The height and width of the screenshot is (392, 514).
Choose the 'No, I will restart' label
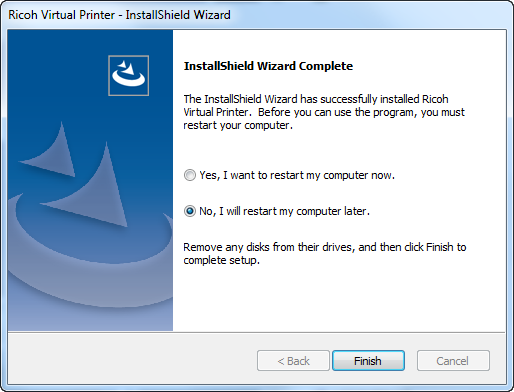coord(284,211)
